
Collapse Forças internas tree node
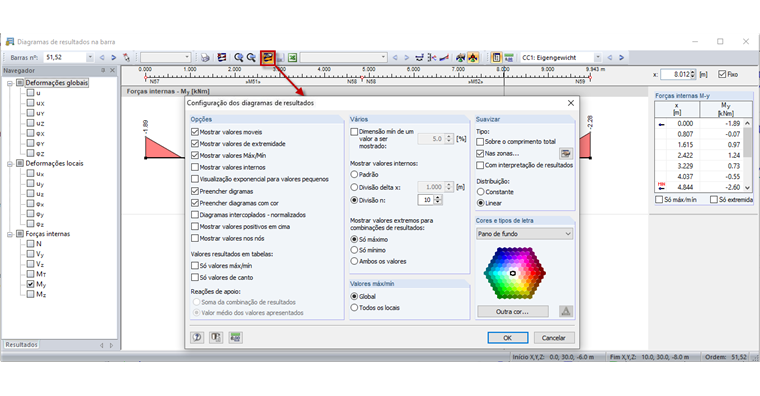click(10, 234)
